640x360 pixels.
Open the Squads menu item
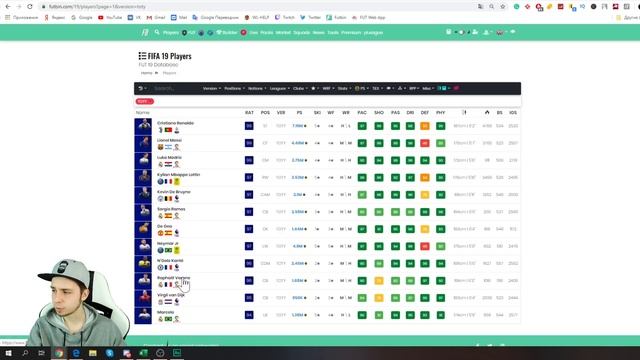[x=301, y=32]
